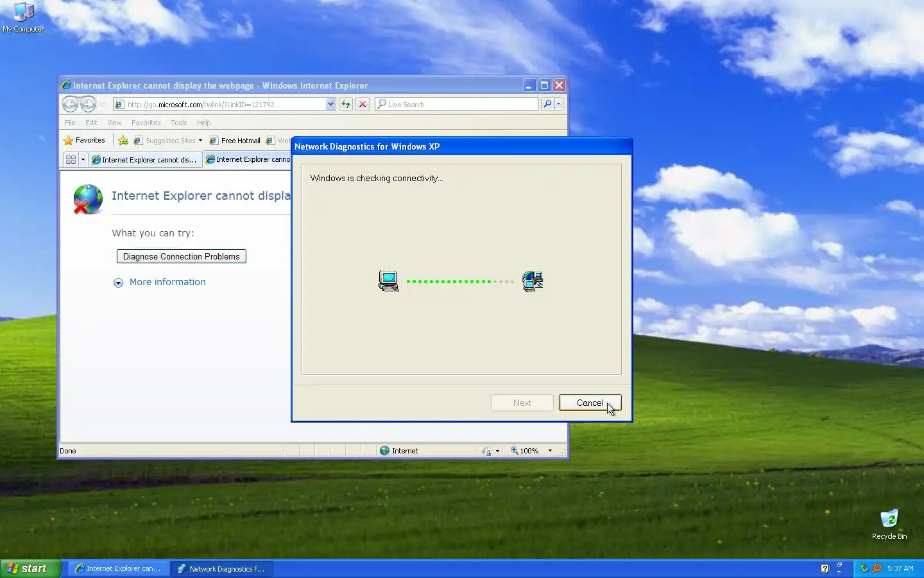
Task: Click the Forward arrow in Internet Explorer
Action: click(x=89, y=104)
